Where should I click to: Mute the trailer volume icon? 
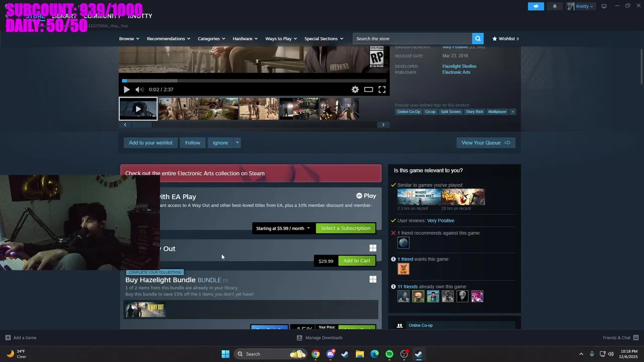click(x=139, y=89)
